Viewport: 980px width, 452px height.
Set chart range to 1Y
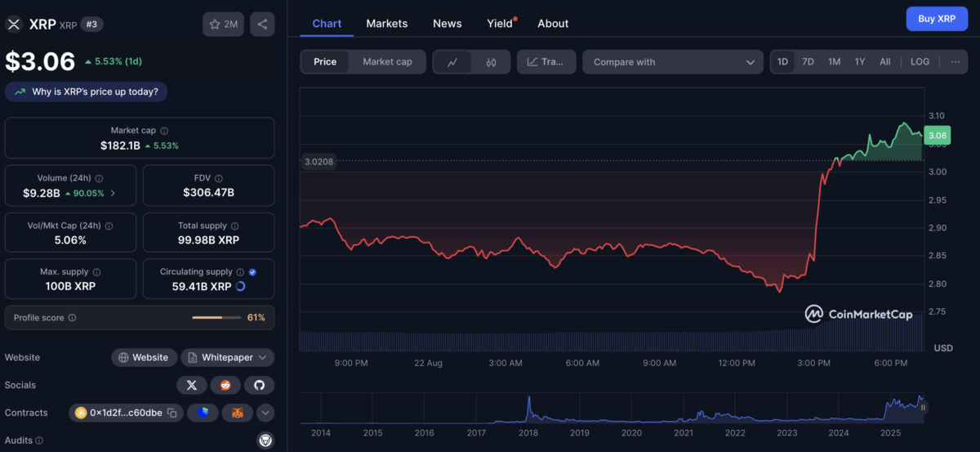click(860, 62)
